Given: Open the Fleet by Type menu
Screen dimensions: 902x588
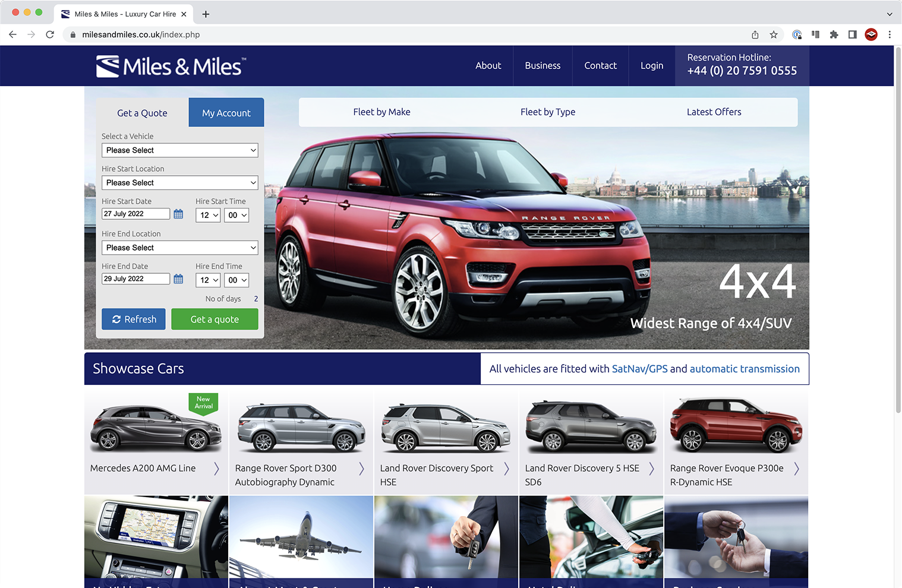Looking at the screenshot, I should 548,112.
